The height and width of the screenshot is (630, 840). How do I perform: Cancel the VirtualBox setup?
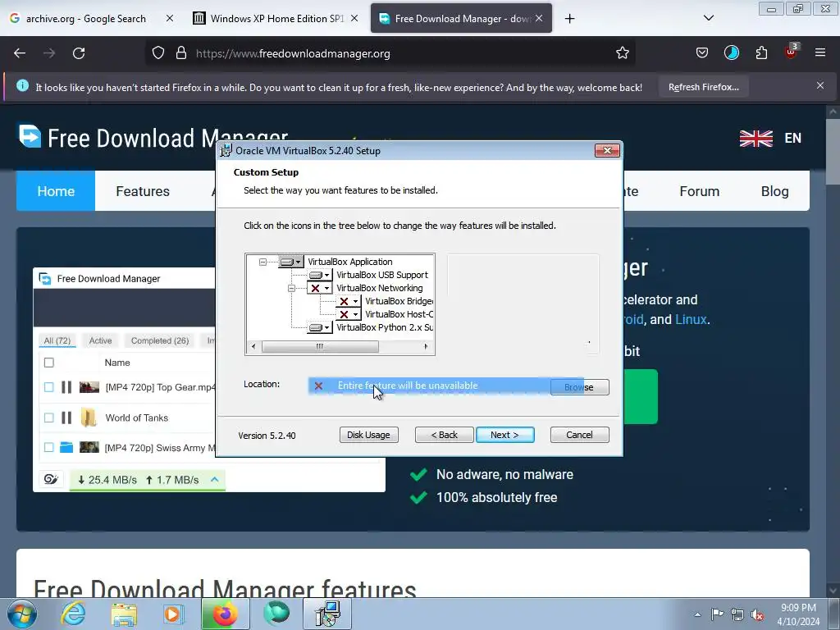pyautogui.click(x=579, y=435)
